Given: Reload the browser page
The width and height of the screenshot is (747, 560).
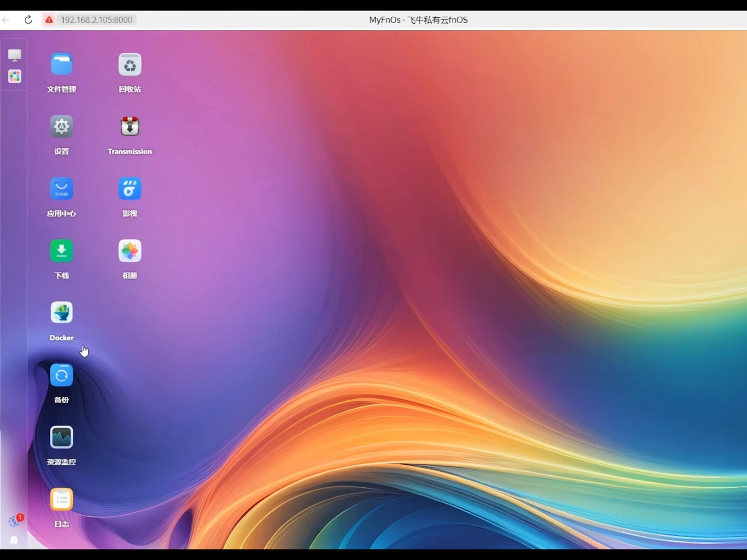Looking at the screenshot, I should pos(28,20).
